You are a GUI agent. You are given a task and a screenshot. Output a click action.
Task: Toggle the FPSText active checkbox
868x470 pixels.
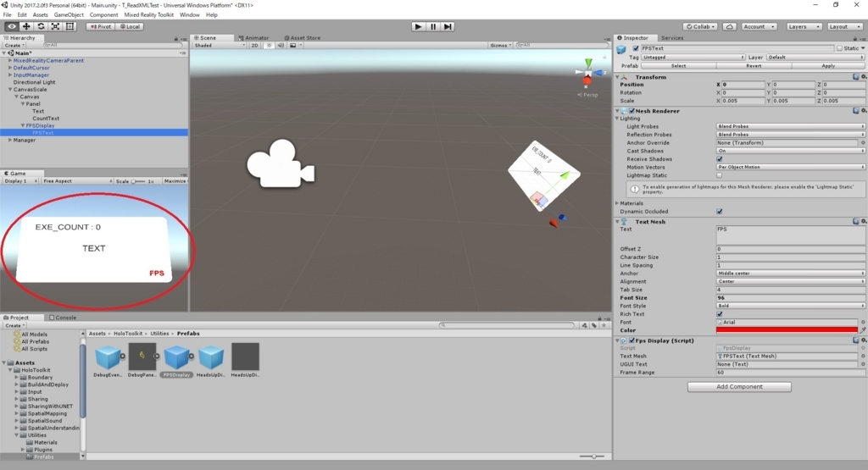click(636, 48)
